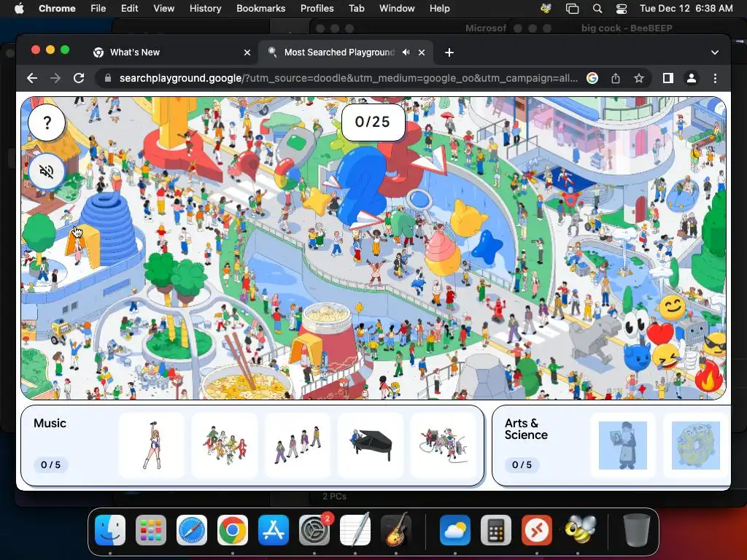747x560 pixels.
Task: Open the Apple menu
Action: [x=19, y=8]
